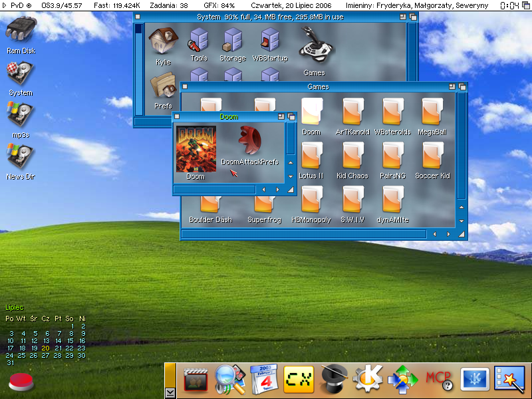Open the MCP help dock icon

pos(439,380)
